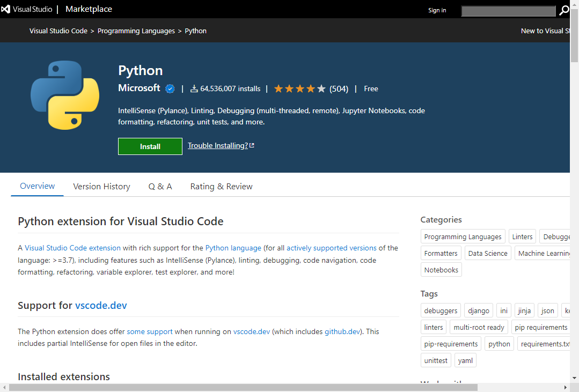
Task: Click the django tag
Action: (x=479, y=310)
